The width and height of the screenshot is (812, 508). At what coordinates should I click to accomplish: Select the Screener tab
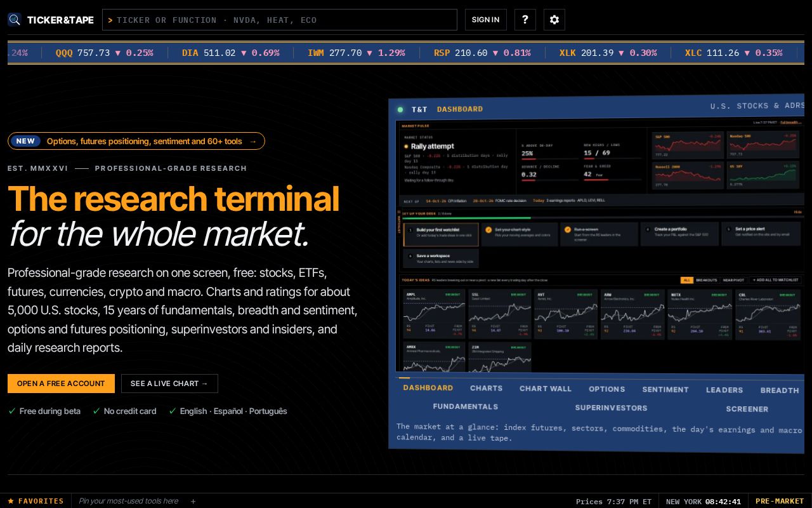coord(747,409)
